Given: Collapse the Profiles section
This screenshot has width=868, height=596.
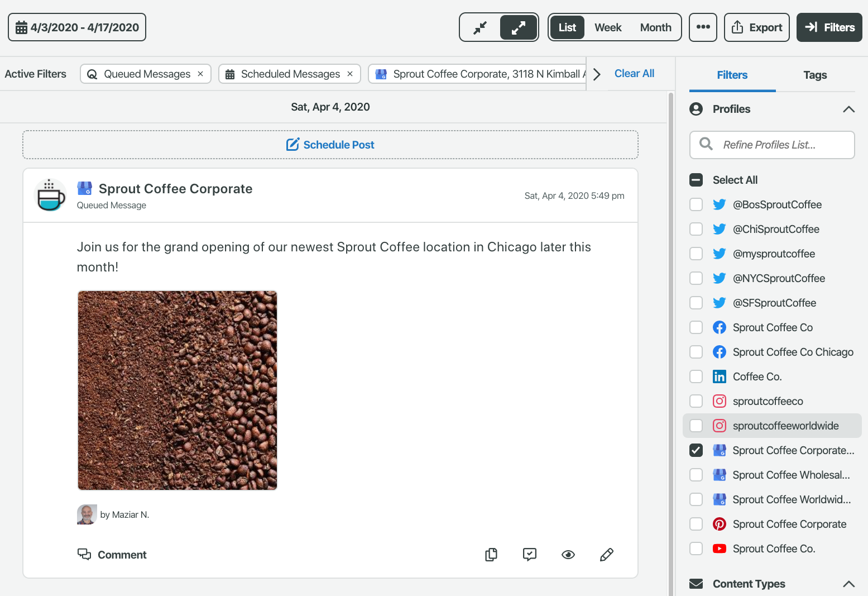Looking at the screenshot, I should pos(848,109).
